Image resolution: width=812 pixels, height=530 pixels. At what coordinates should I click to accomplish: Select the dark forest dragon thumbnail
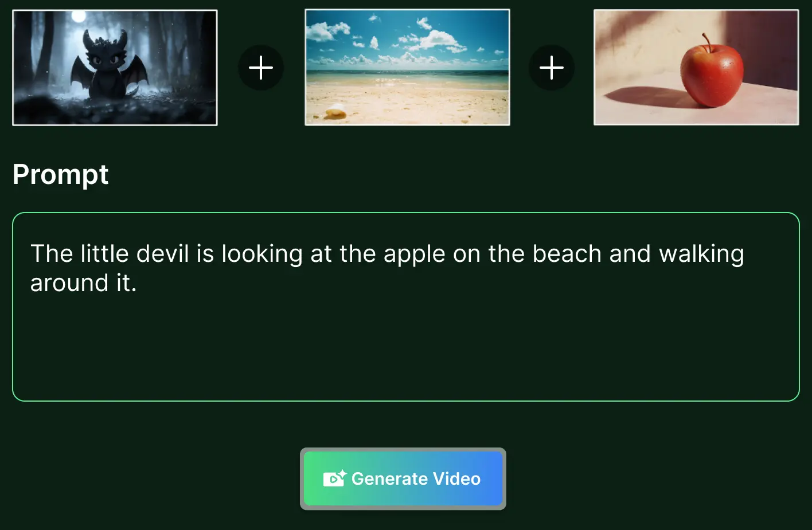pos(115,68)
